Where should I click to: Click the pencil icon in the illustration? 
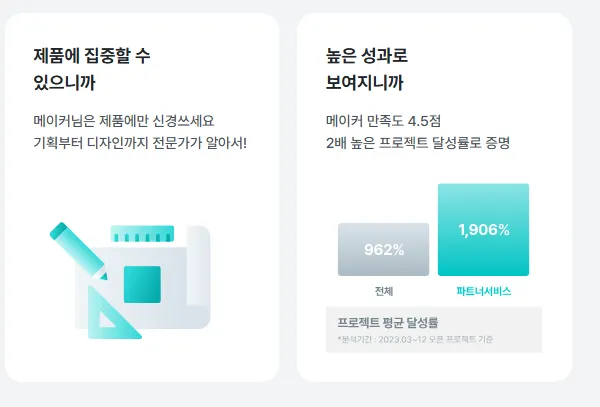pos(79,251)
